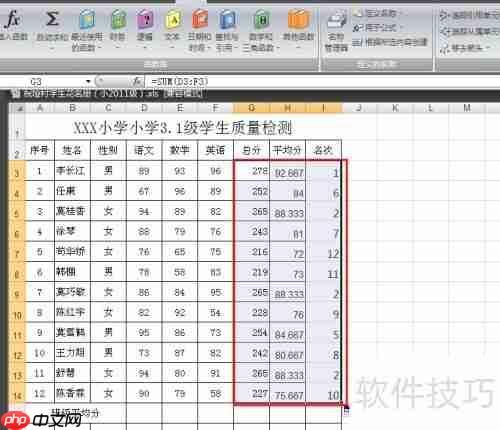Screen dimensions: 500x430
Task: Click the title cell 'XXX小学小学3.1级学生质量检测'
Action: pos(183,127)
